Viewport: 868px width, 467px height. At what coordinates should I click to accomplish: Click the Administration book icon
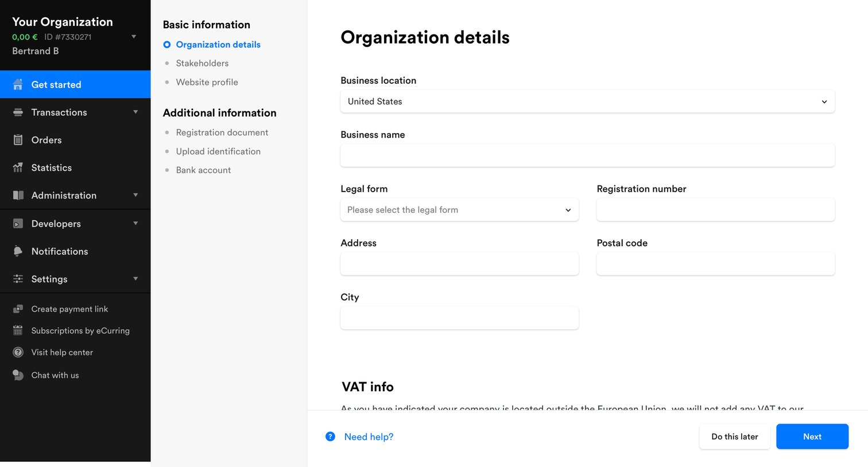pos(18,196)
